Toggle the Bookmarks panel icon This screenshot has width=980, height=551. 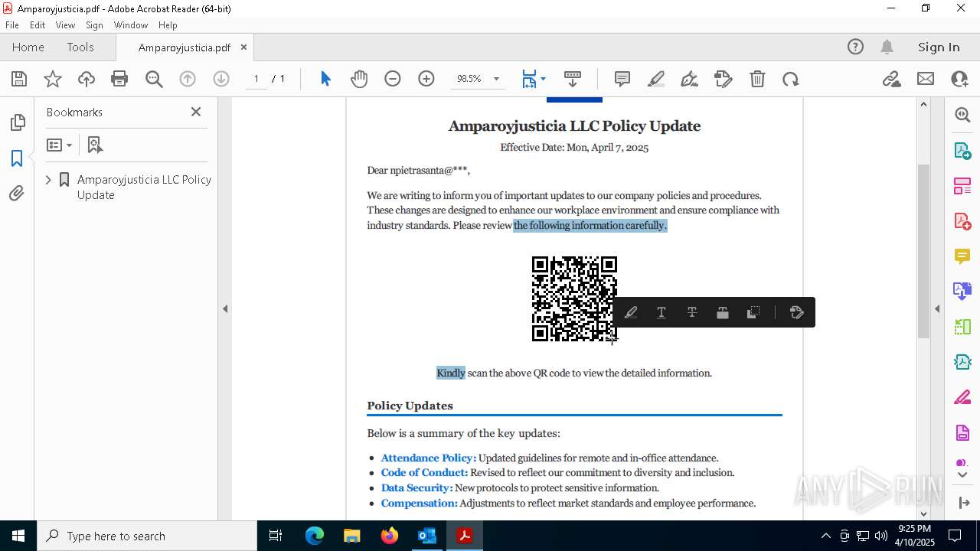point(17,158)
